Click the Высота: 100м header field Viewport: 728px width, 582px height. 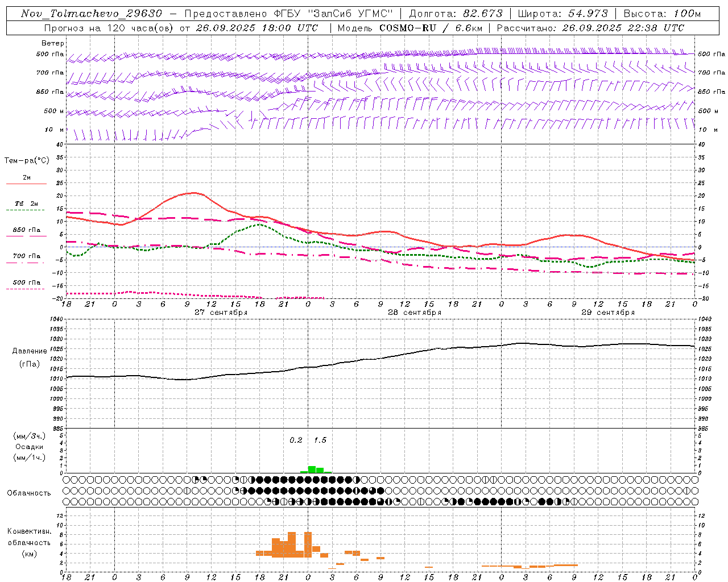point(662,14)
